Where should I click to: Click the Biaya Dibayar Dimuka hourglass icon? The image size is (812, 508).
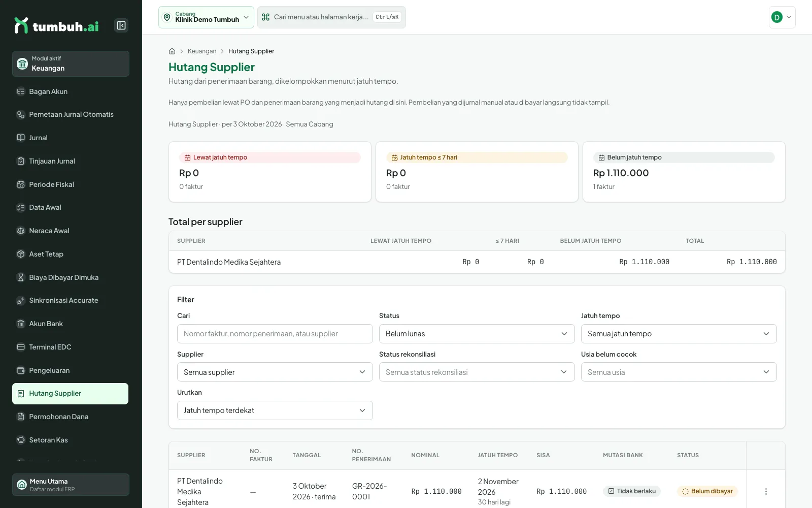point(21,277)
